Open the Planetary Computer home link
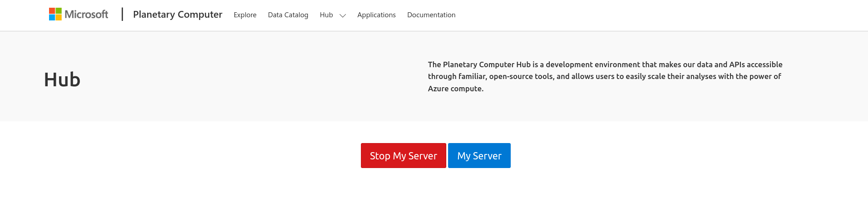 [178, 15]
